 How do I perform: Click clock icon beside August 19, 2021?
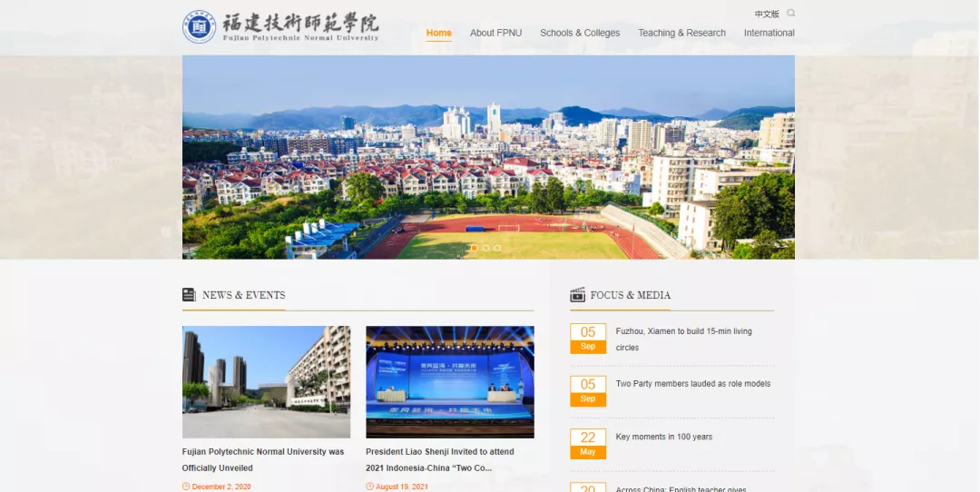tap(369, 487)
